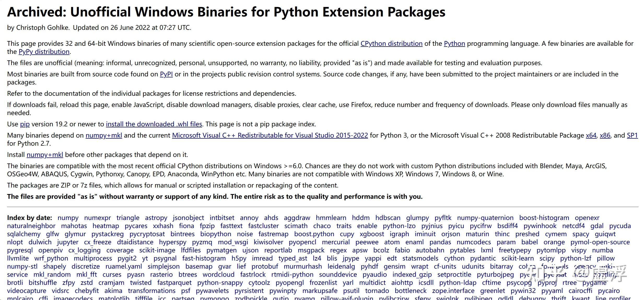Click the x64 redistributable link
This screenshot has height=300, width=644.
[591, 135]
